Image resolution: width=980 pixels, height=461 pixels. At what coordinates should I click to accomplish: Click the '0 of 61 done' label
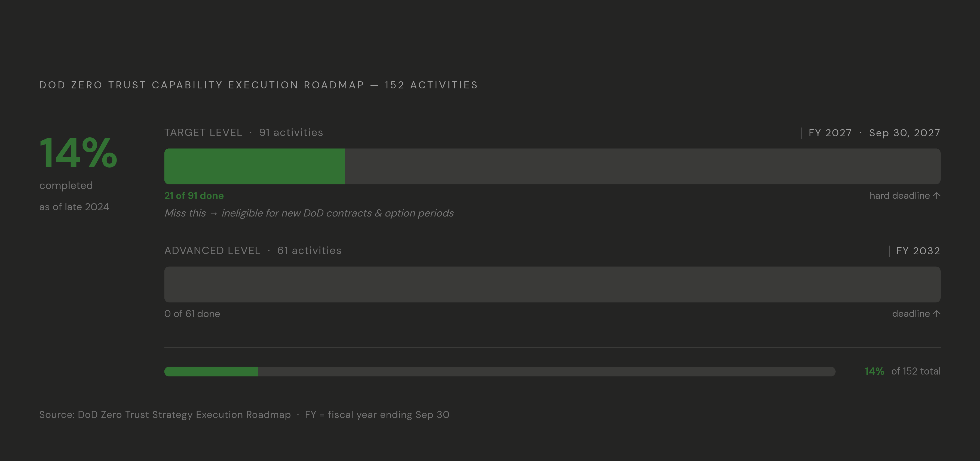192,314
